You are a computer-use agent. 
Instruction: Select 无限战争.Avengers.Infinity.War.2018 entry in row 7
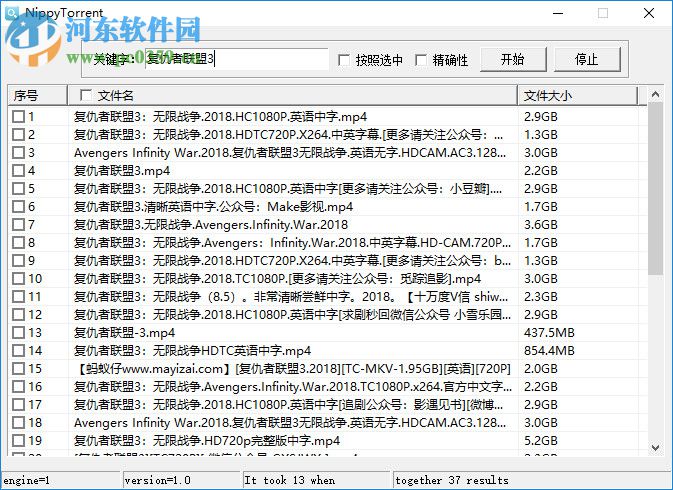211,225
